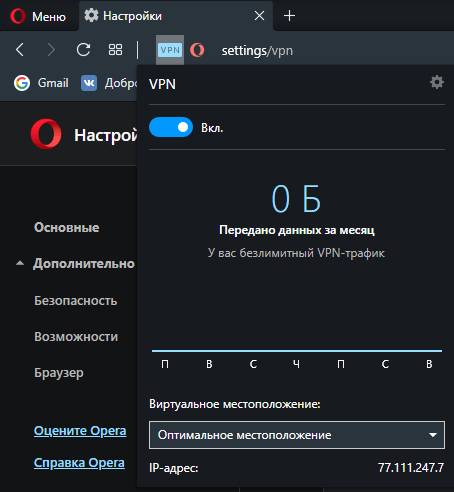Open VPN settings gear icon
The height and width of the screenshot is (492, 454).
coord(437,82)
